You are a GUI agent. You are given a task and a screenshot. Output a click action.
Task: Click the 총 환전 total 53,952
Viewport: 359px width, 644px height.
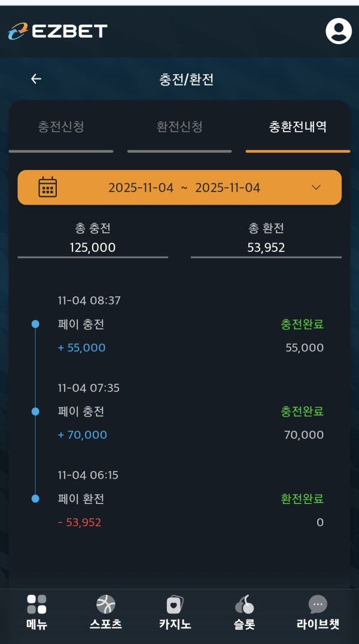266,247
